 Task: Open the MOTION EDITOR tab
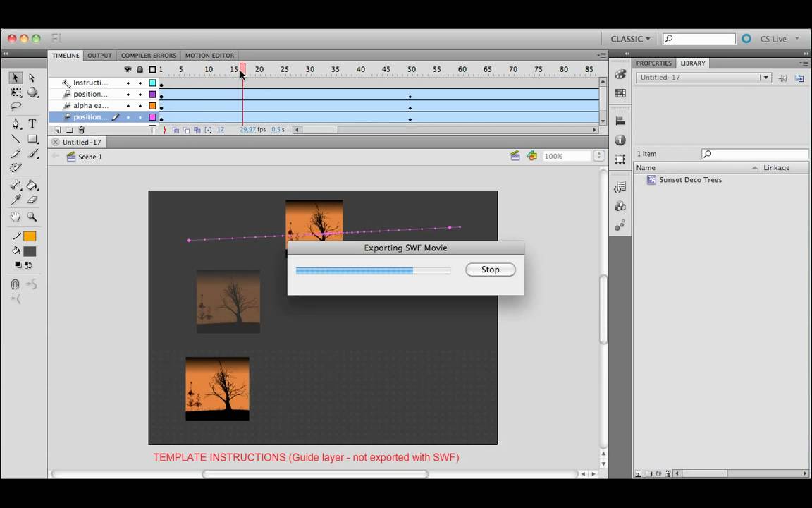click(210, 56)
